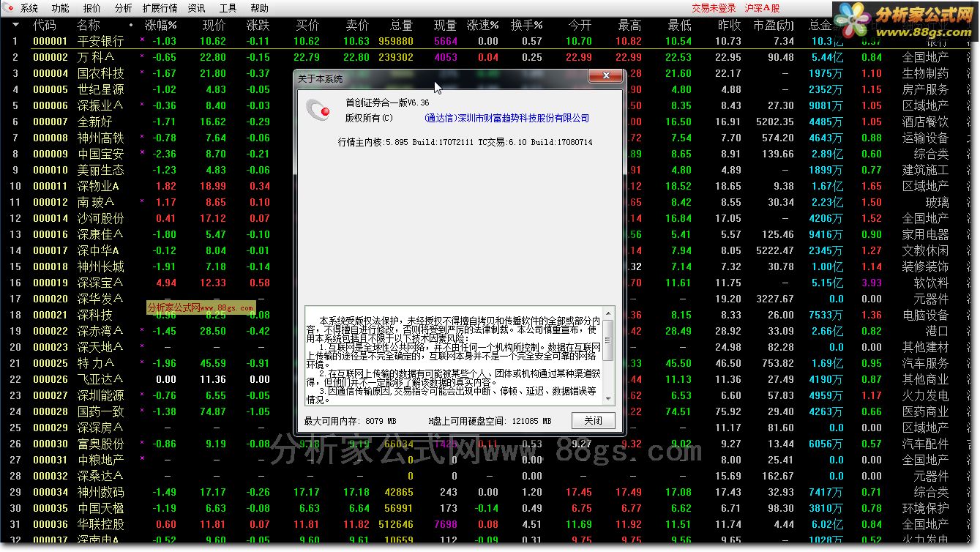
Task: Select stock row 国农科技
Action: [100, 73]
